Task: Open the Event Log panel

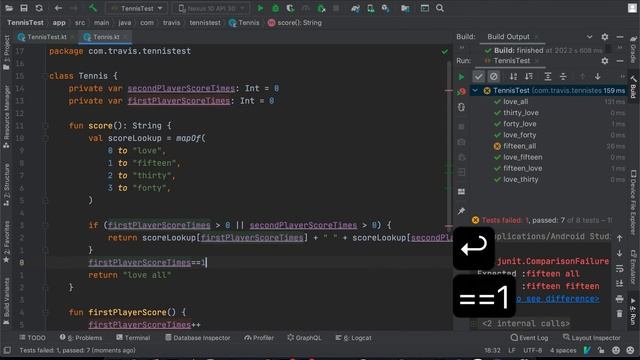Action: click(529, 338)
